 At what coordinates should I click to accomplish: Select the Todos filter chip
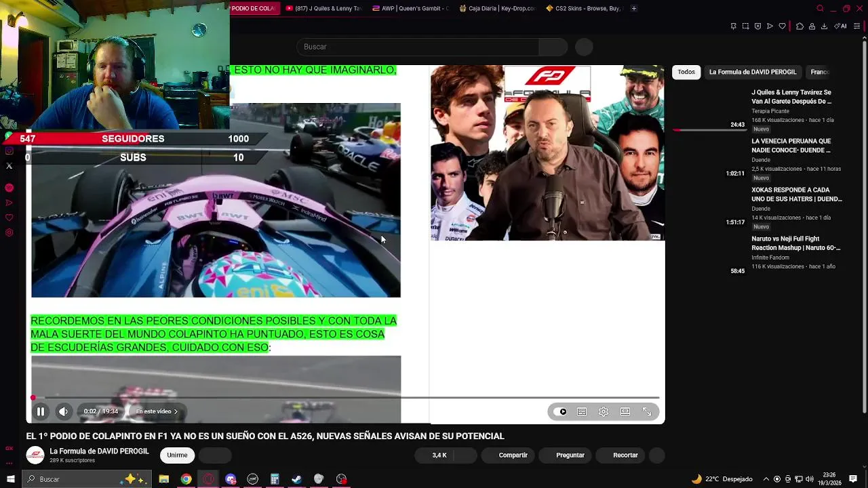[x=686, y=72]
